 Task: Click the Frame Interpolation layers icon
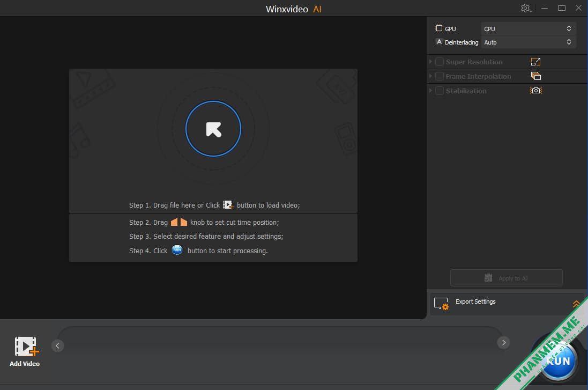pyautogui.click(x=536, y=76)
